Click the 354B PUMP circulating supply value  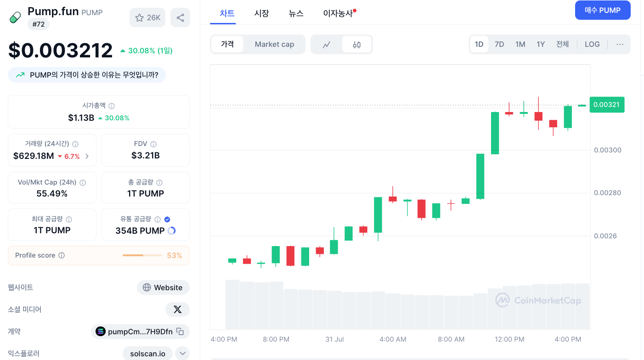[x=140, y=231]
